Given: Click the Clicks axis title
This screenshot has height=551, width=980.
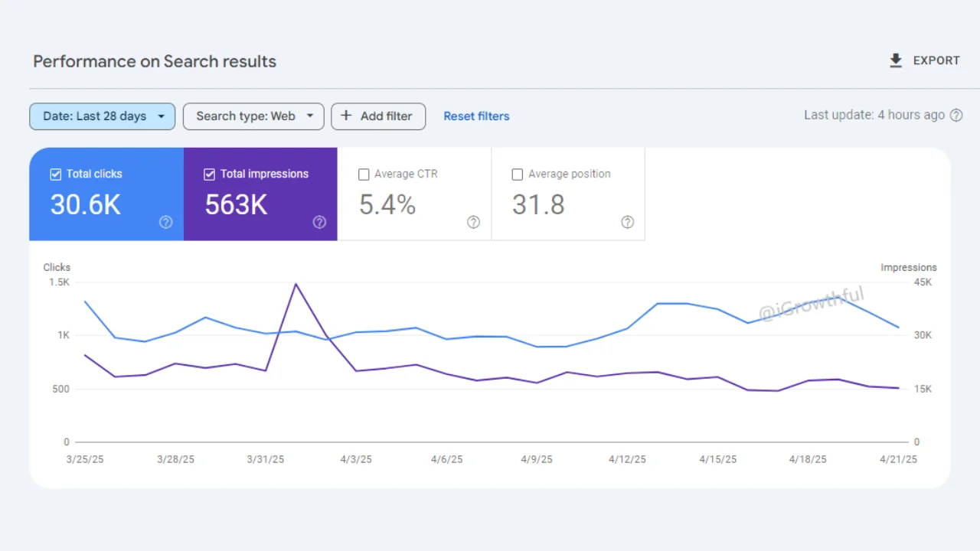Looking at the screenshot, I should [x=57, y=267].
